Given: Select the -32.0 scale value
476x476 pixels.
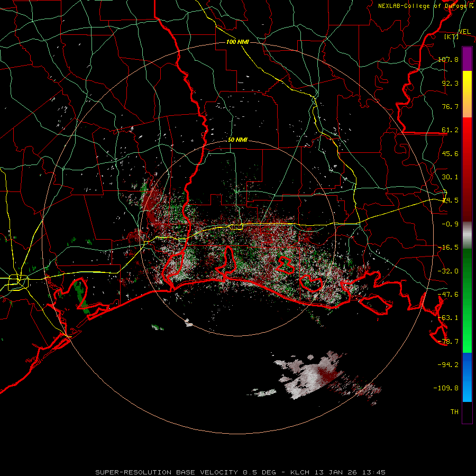Looking at the screenshot, I should [448, 271].
